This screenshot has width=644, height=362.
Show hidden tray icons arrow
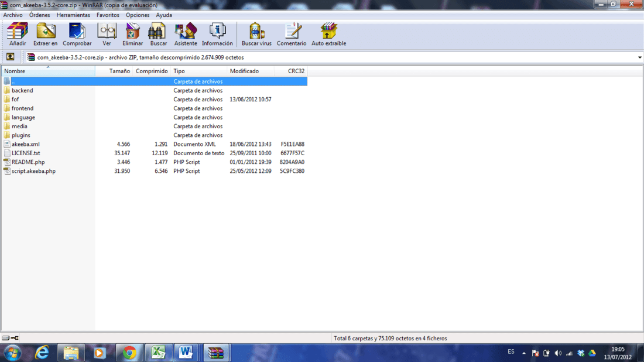(523, 353)
